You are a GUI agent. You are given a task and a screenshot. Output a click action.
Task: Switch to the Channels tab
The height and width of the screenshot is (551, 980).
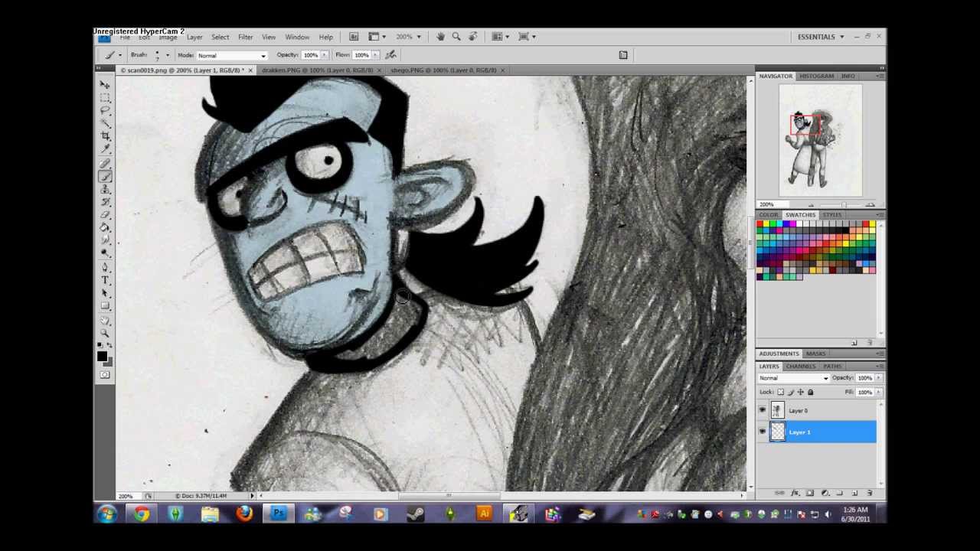tap(800, 367)
